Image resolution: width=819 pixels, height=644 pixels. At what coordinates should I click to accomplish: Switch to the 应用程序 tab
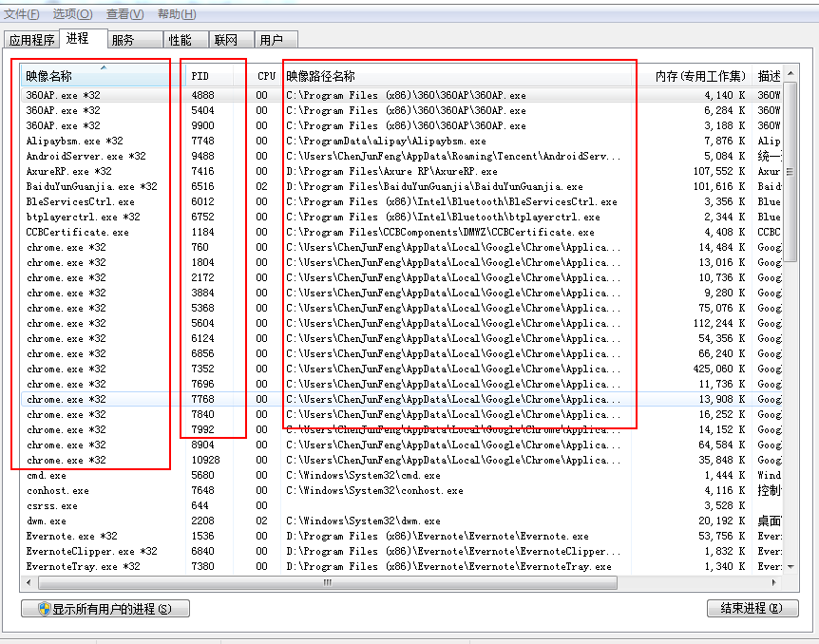(32, 40)
